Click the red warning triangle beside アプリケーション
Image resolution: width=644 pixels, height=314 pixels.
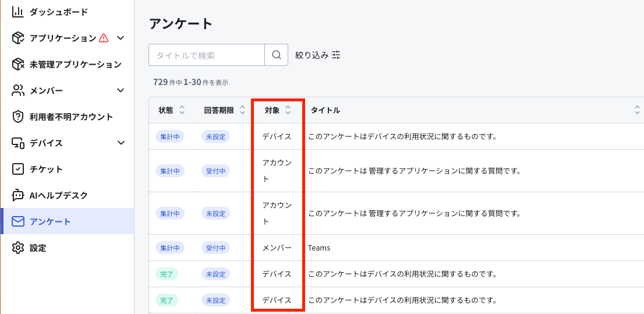pyautogui.click(x=104, y=38)
